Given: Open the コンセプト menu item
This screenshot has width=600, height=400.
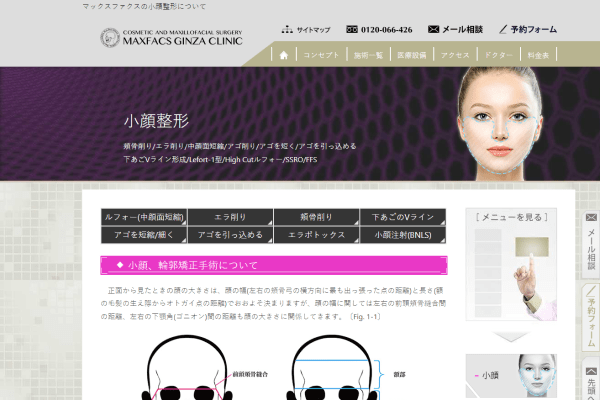Looking at the screenshot, I should pyautogui.click(x=321, y=55).
